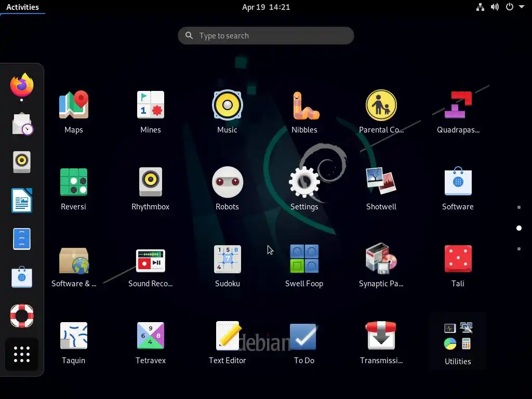Viewport: 532px width, 399px height.
Task: Launch Quadrapassel game
Action: (x=458, y=112)
